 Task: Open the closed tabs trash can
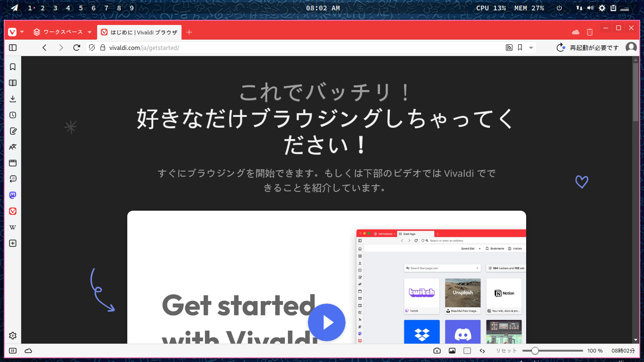(590, 32)
